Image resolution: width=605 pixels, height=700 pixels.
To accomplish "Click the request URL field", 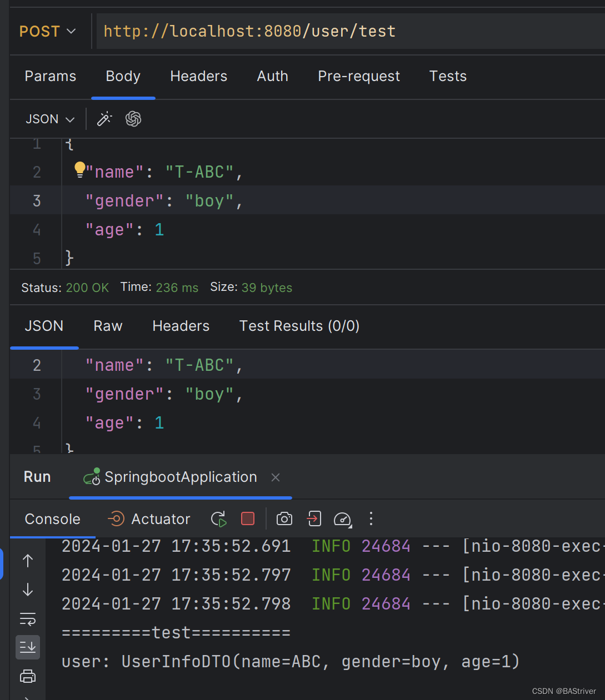I will [x=351, y=31].
